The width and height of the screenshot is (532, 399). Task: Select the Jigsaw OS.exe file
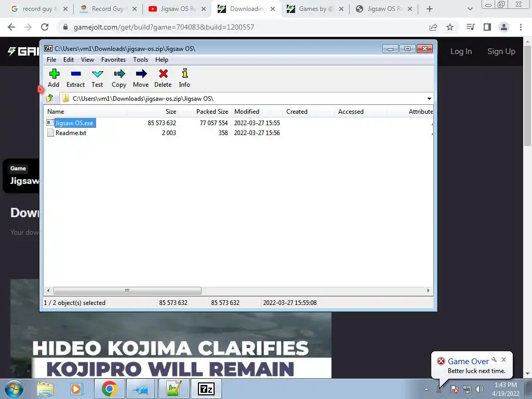[x=74, y=123]
